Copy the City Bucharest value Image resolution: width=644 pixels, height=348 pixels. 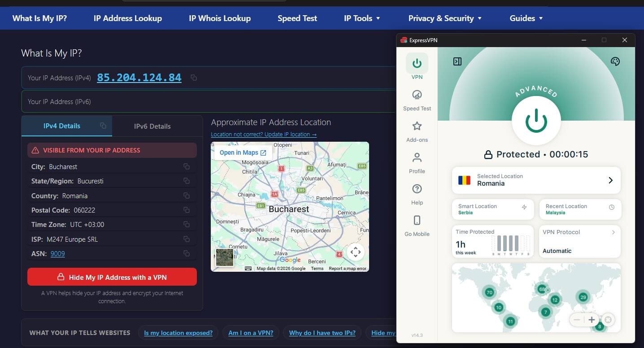(x=187, y=166)
